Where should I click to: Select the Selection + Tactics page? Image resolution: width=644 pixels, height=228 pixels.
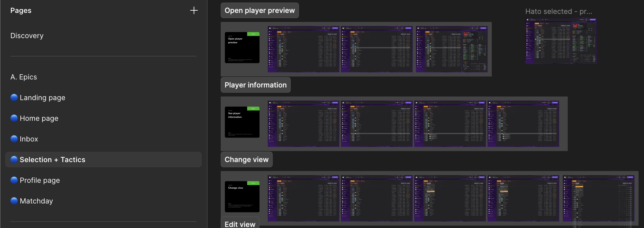pyautogui.click(x=52, y=160)
